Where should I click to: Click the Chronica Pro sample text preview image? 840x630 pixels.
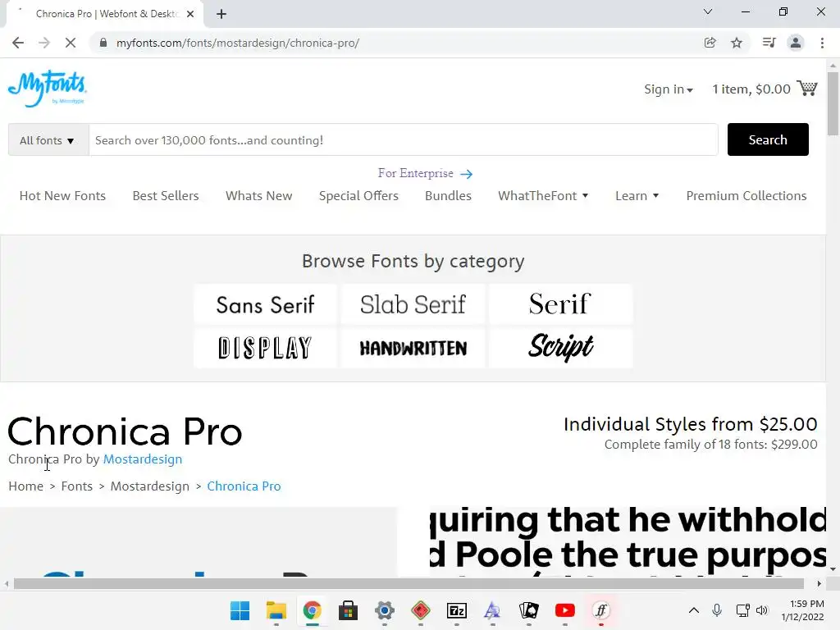[628, 541]
